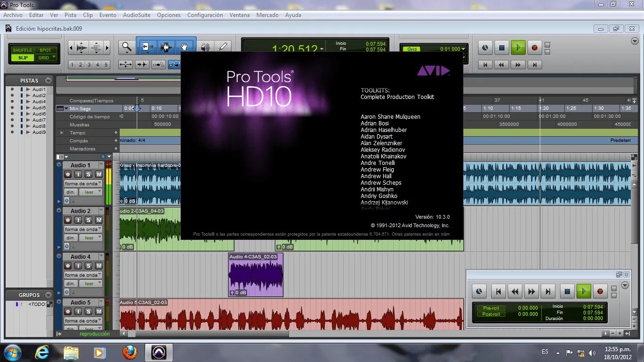Viewport: 644px width, 362px height.
Task: Click the audio zoom waveform button
Action: [82, 48]
